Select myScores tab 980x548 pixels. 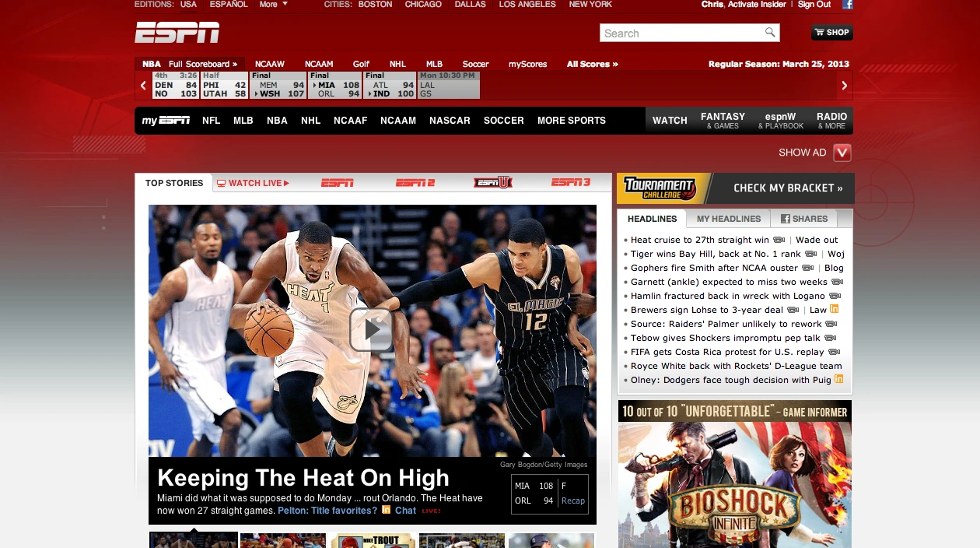pos(528,64)
